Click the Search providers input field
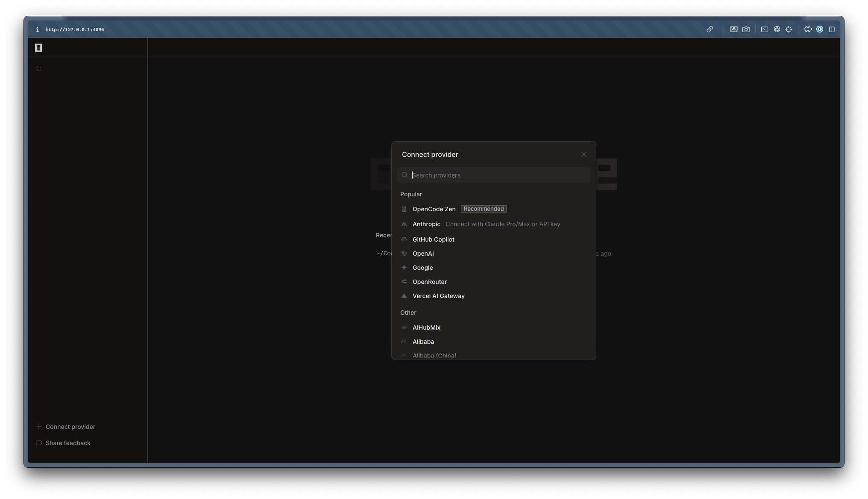The width and height of the screenshot is (868, 499). coord(496,175)
